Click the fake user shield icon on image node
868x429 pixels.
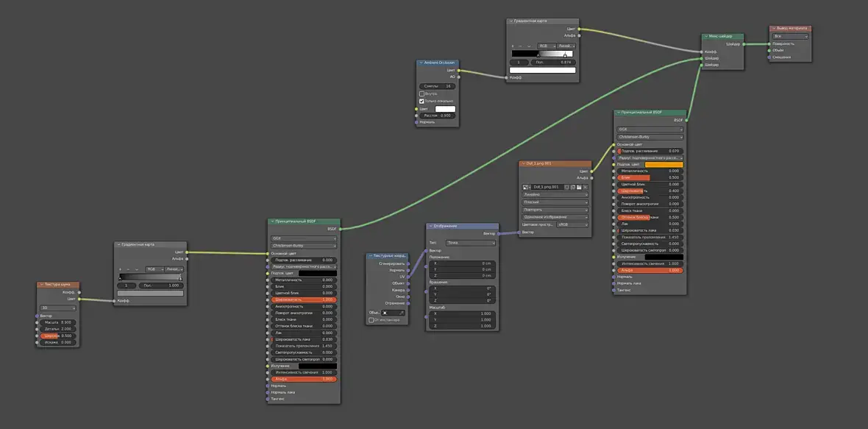[x=567, y=187]
